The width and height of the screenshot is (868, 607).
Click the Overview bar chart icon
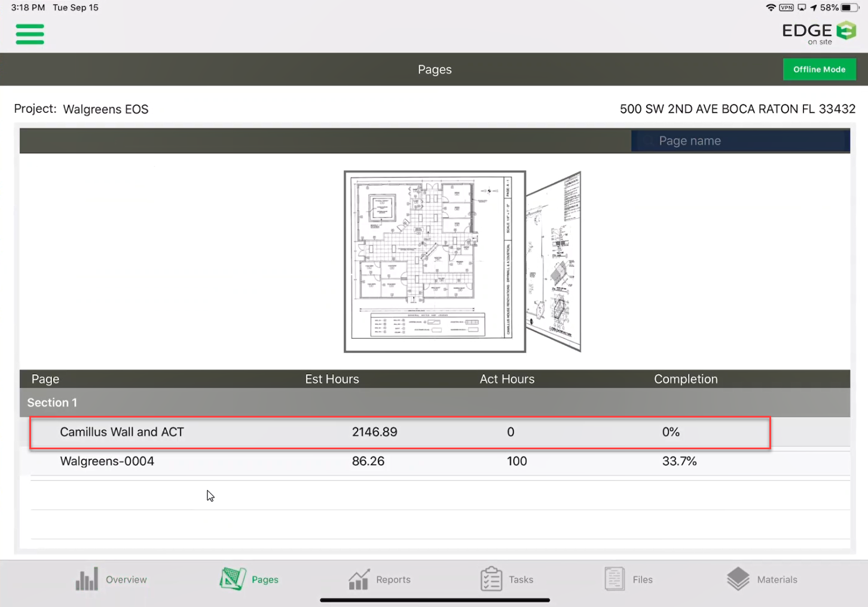point(87,579)
